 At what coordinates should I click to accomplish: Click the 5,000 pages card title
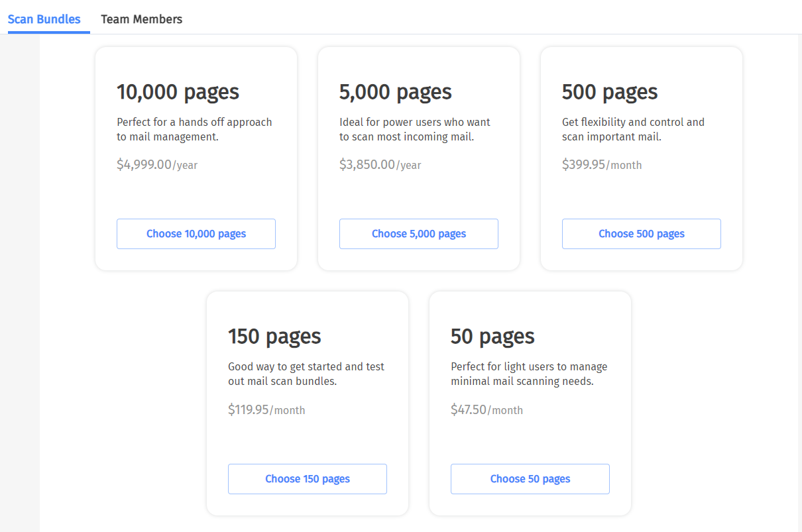[395, 91]
